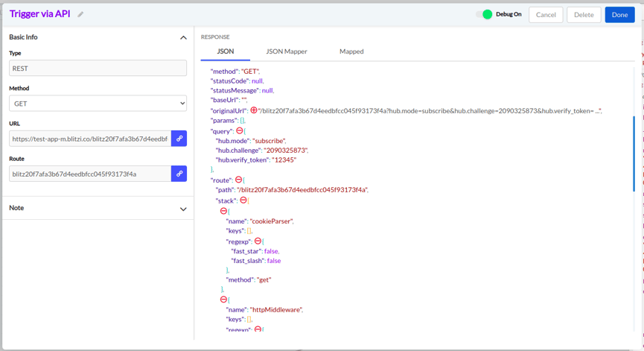Expand the Note section

(183, 209)
